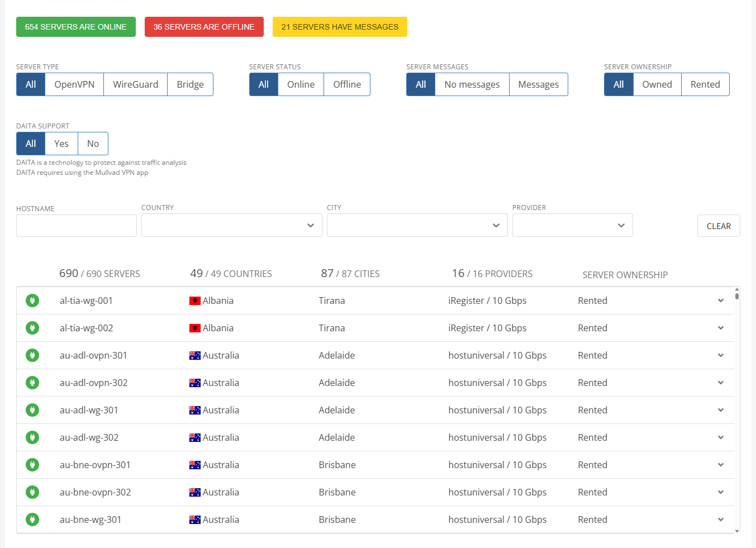
Task: Filter server type to WireGuard
Action: [135, 84]
